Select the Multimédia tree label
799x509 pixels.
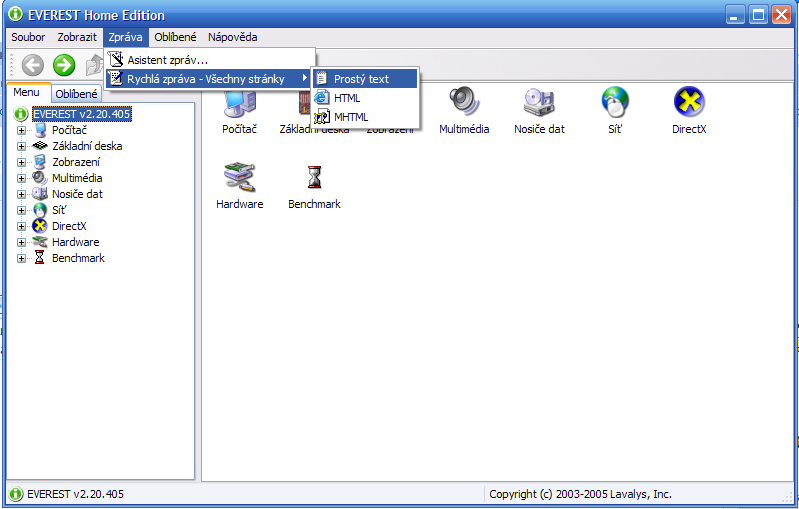[x=77, y=178]
